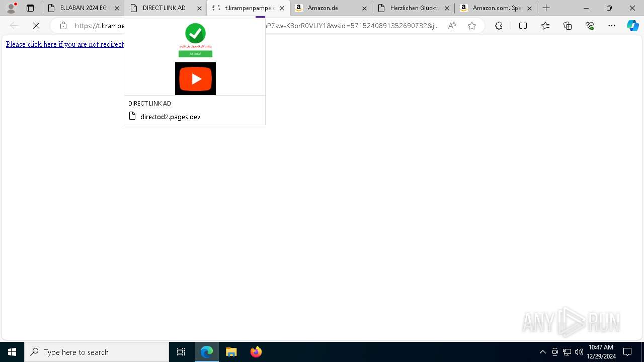
Task: Switch to the t.krampenpampe tab
Action: pos(248,8)
